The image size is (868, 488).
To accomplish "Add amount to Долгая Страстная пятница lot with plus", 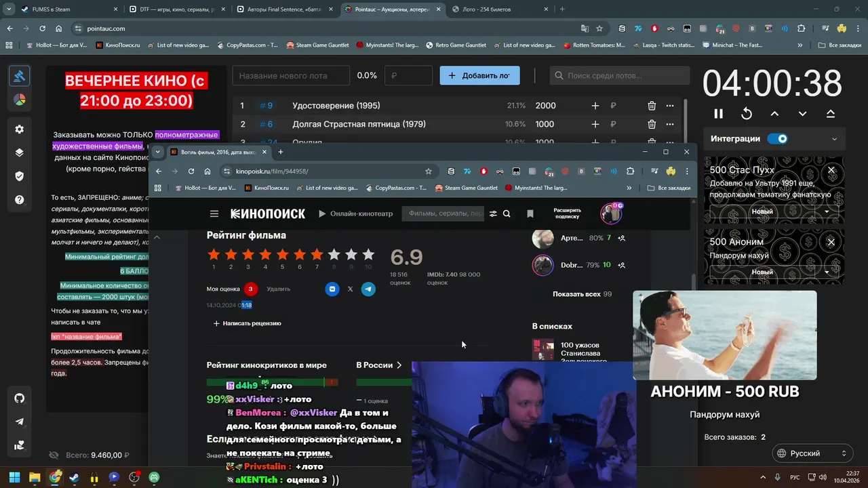I will click(x=595, y=124).
